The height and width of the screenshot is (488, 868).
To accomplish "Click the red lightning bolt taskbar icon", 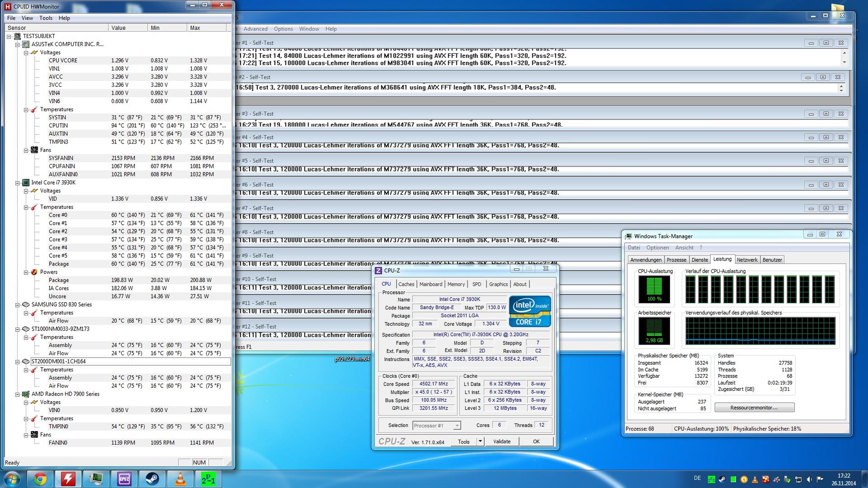I will [68, 479].
